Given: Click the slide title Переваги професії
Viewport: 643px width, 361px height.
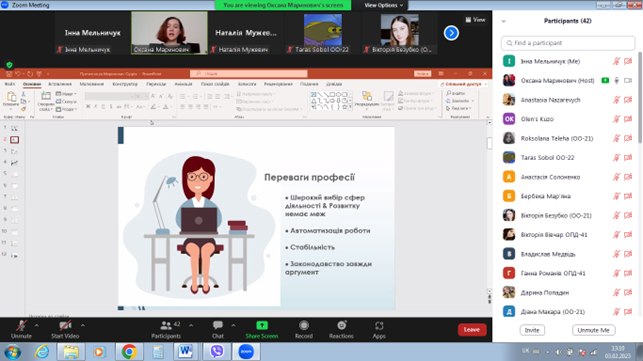Looking at the screenshot, I should coord(309,177).
